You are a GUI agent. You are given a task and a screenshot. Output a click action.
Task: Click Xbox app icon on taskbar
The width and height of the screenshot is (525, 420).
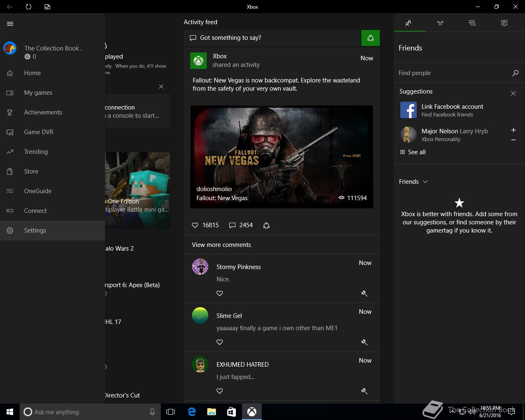tap(251, 412)
